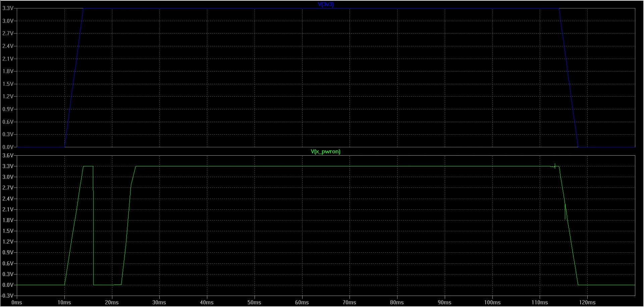Click the 0ms label on the horizontal axis
Screen dimensions: 644x307
[16, 302]
